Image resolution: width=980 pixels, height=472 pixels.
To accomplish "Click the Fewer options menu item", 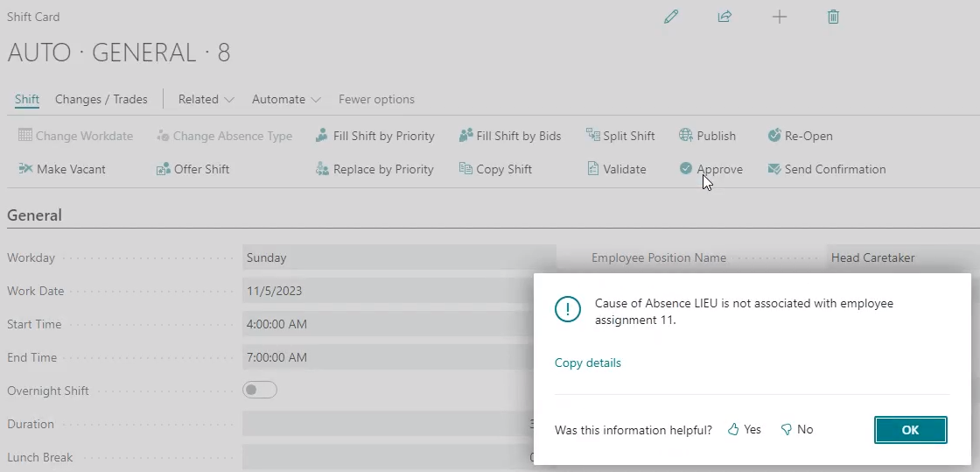I will 376,99.
